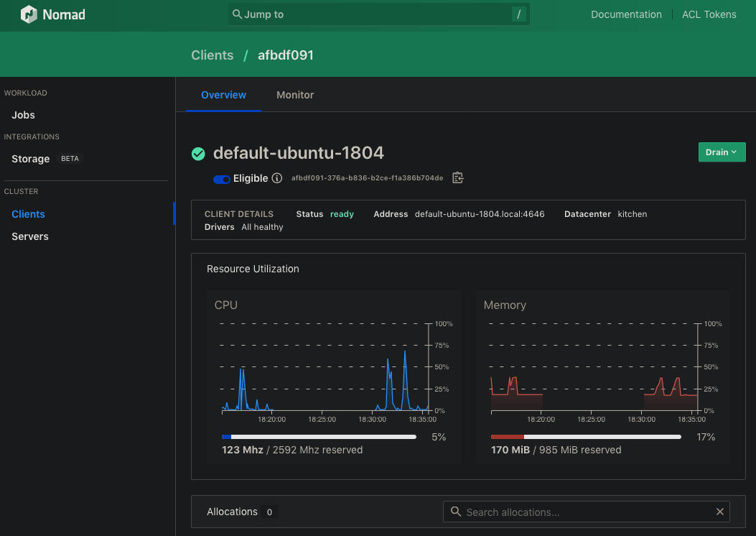Screen dimensions: 756x536
Task: Click the CLIENT DETAILS label
Action: coord(238,213)
